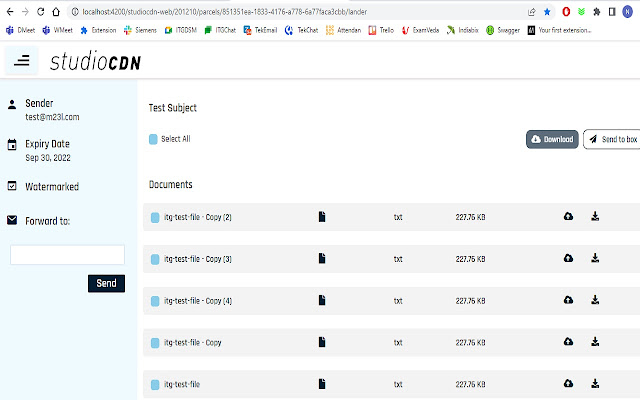Click the studioCDN logo
The image size is (640, 400).
pyautogui.click(x=95, y=62)
